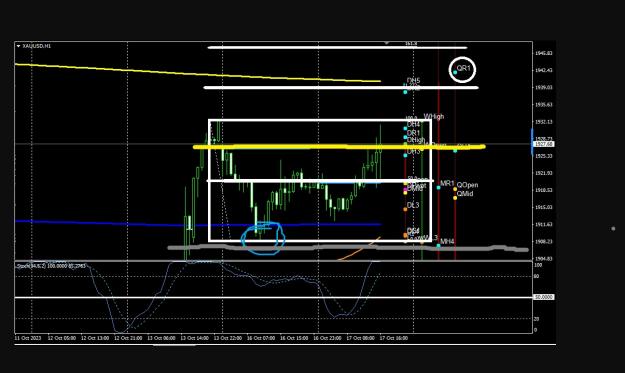Click the 16 Oct 15:00 time label
Image resolution: width=625 pixels, height=373 pixels.
click(x=294, y=338)
